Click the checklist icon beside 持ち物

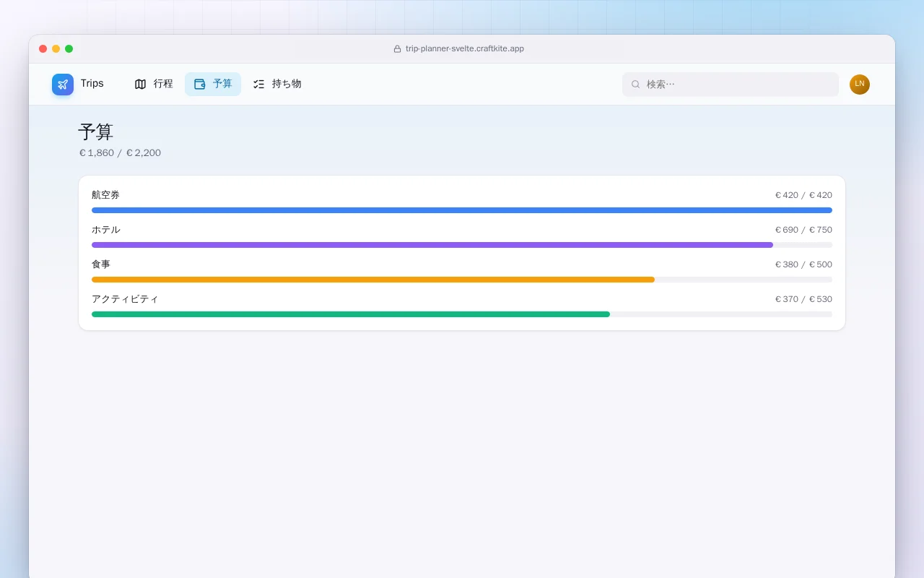click(259, 85)
